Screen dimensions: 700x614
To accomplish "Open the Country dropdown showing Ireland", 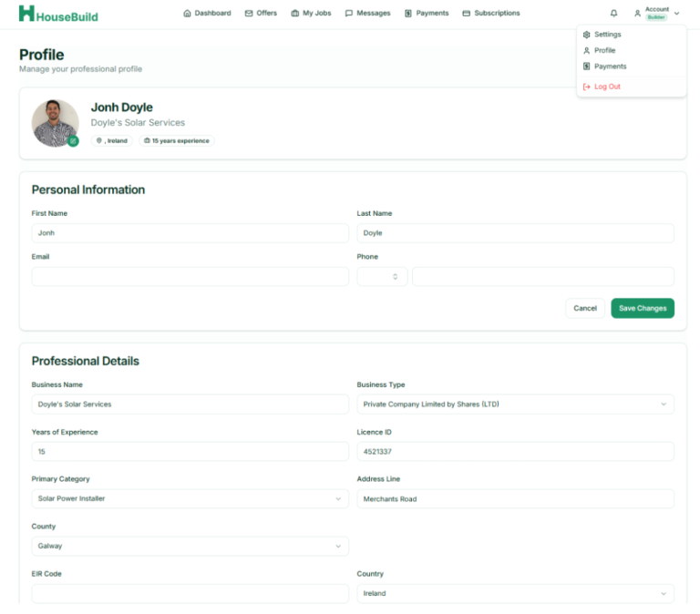I will tap(515, 593).
